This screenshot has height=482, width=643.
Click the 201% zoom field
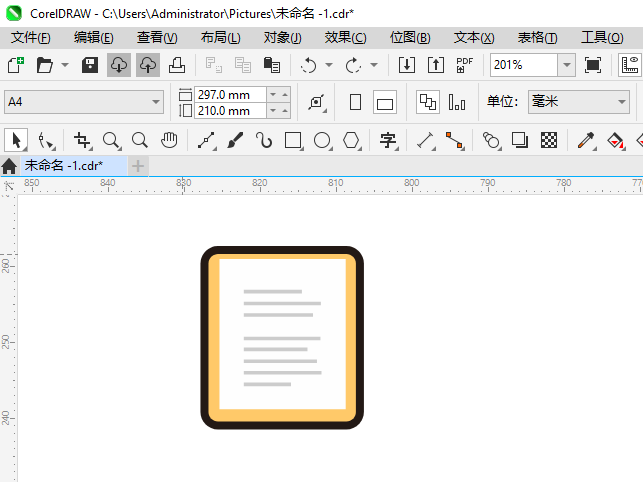524,65
